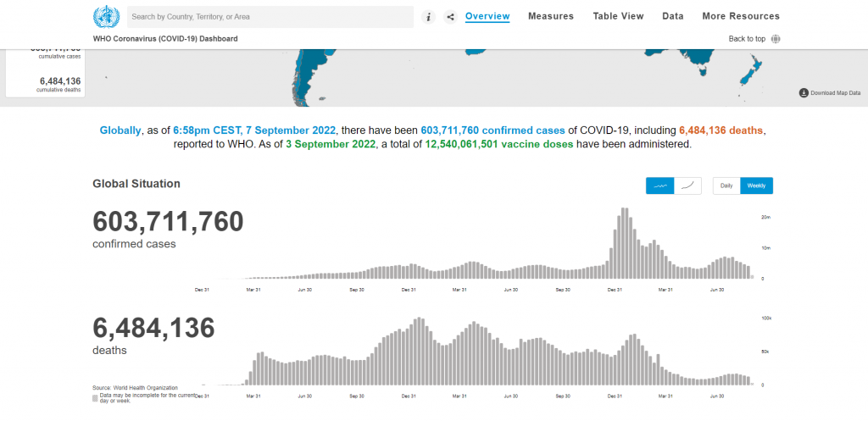Viewport: 868px width, 421px height.
Task: Click the WHO logo icon
Action: click(x=106, y=16)
